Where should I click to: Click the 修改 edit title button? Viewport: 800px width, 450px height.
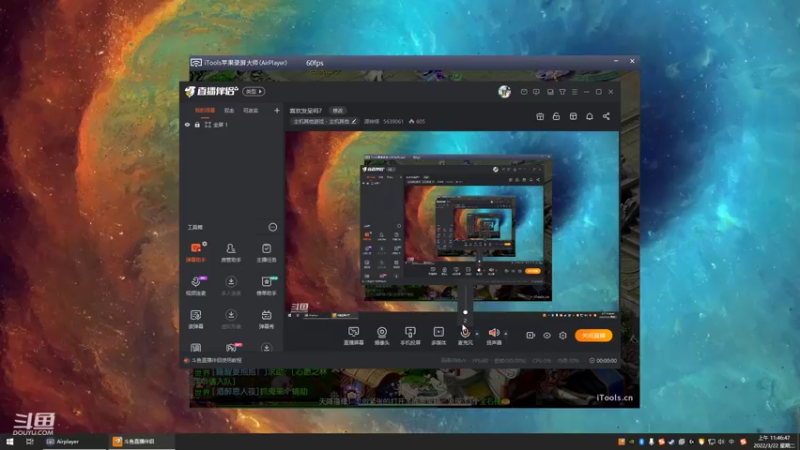click(338, 110)
